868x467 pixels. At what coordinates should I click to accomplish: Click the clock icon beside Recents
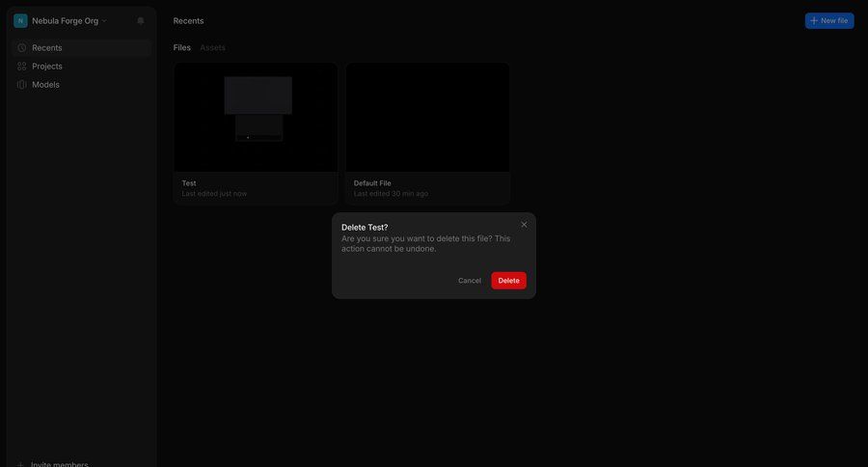[21, 47]
